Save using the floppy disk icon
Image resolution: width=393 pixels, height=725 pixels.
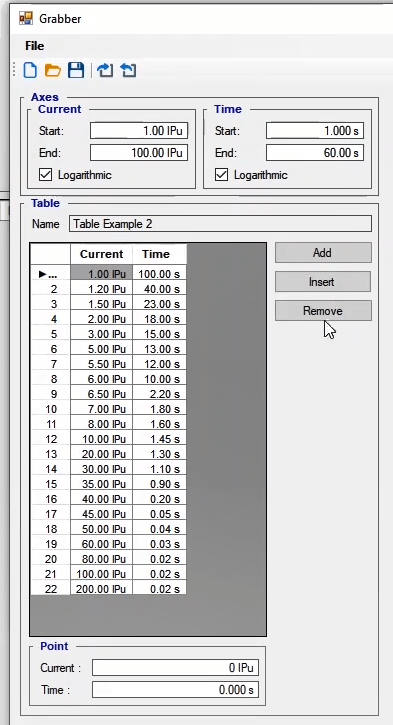click(76, 70)
